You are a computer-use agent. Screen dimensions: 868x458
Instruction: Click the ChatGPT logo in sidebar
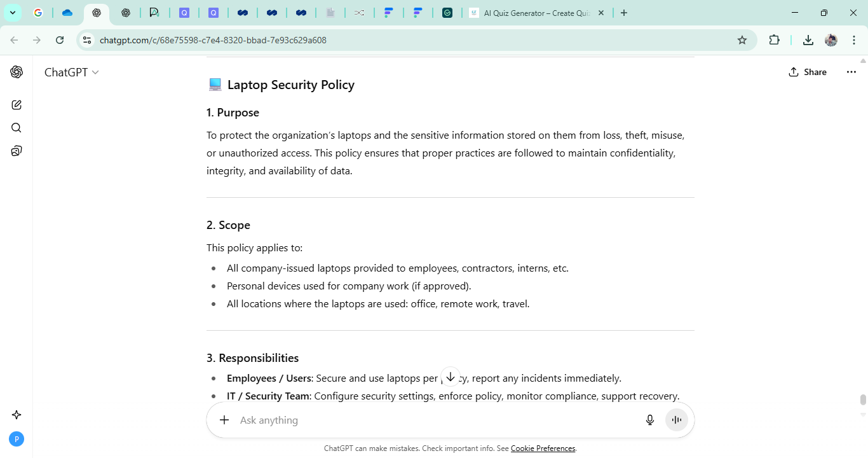[x=17, y=72]
